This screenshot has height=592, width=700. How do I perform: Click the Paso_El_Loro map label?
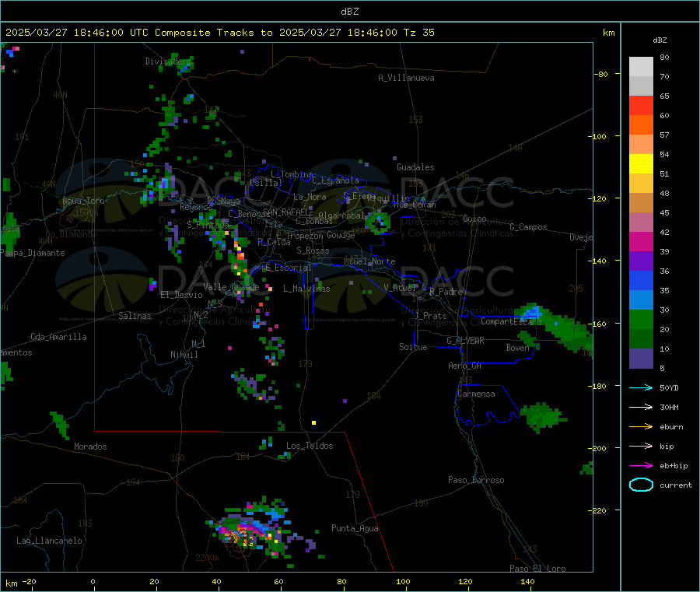coord(537,569)
